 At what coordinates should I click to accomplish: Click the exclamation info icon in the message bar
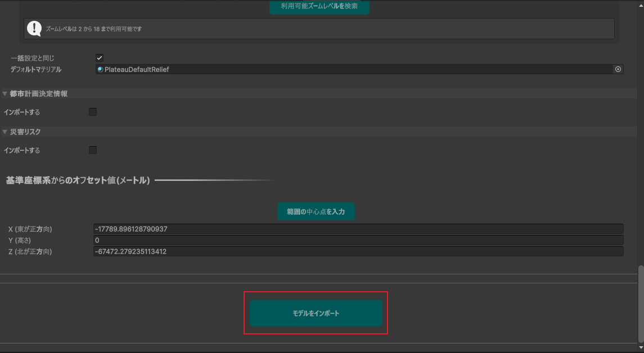(34, 28)
